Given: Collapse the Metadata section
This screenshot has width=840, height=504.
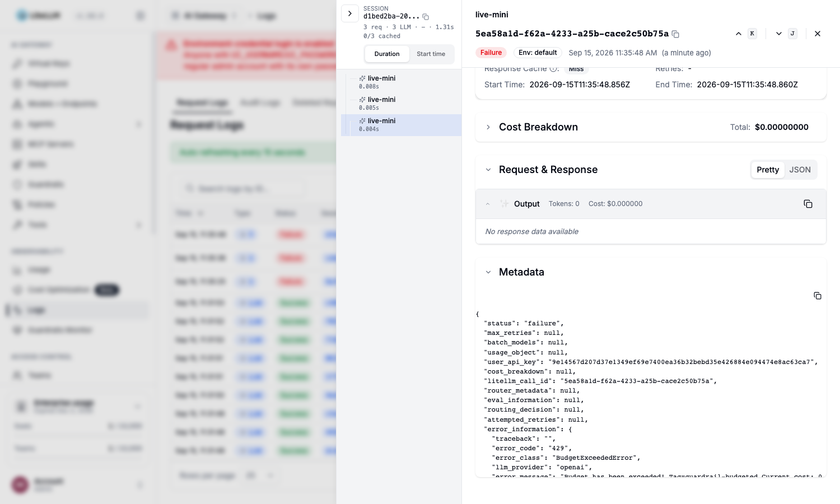Looking at the screenshot, I should (488, 272).
